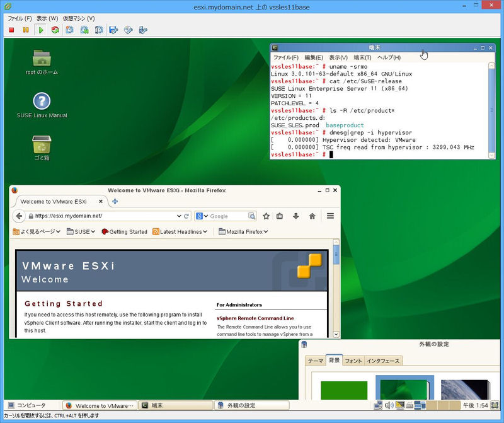504x423 pixels.
Task: Close the Welcome to VMware ESXi tab
Action: [101, 201]
